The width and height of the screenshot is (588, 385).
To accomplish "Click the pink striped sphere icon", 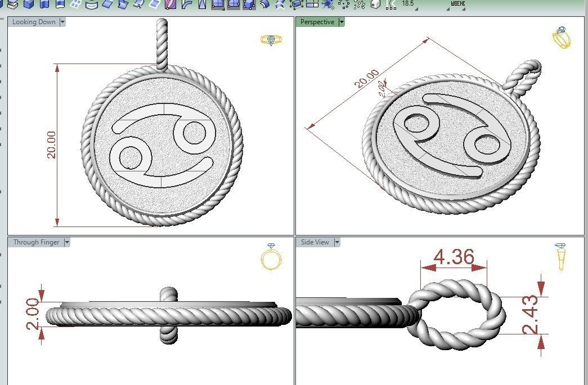I will (x=170, y=4).
